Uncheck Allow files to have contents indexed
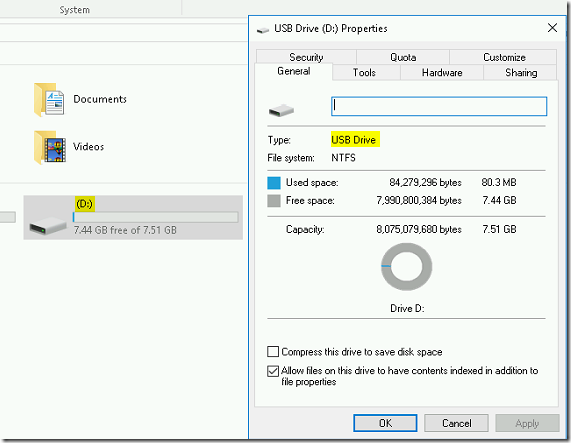571x443 pixels. (273, 371)
